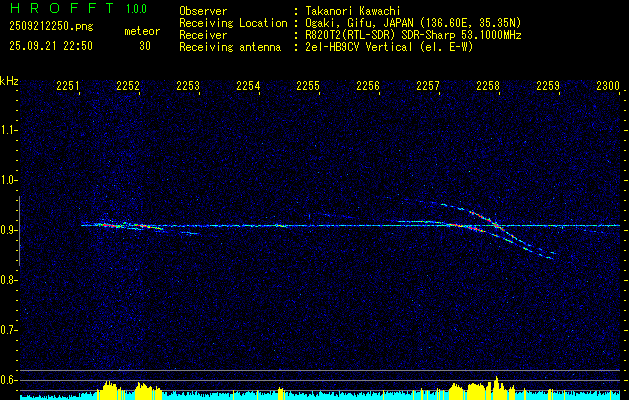629x400 pixels.
Task: Select the file name 2509212250.png
Action: coord(51,26)
